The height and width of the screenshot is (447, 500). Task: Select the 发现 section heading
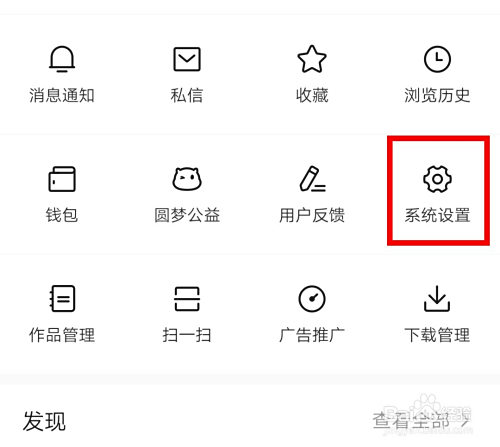coord(44,421)
